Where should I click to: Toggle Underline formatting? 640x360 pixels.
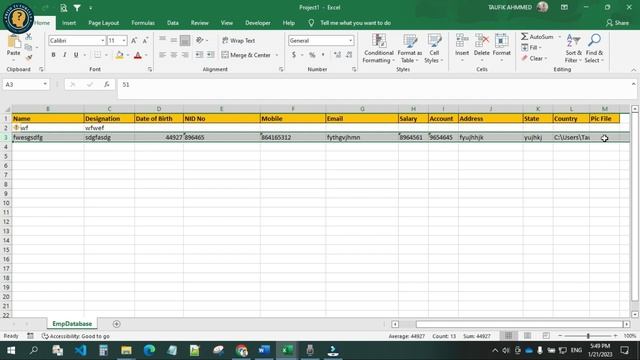point(76,55)
